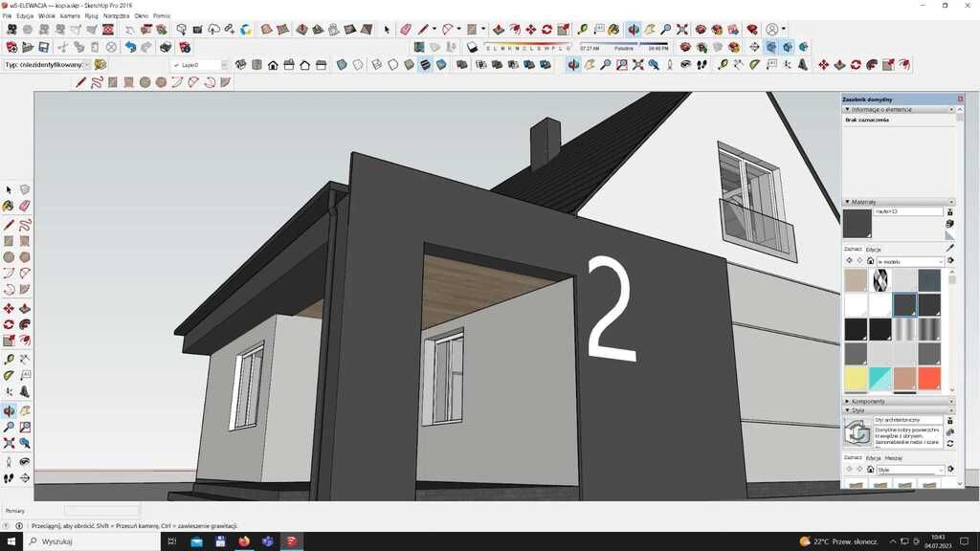Screen dimensions: 980x551
Task: Open the Narzędzia menu
Action: point(116,16)
